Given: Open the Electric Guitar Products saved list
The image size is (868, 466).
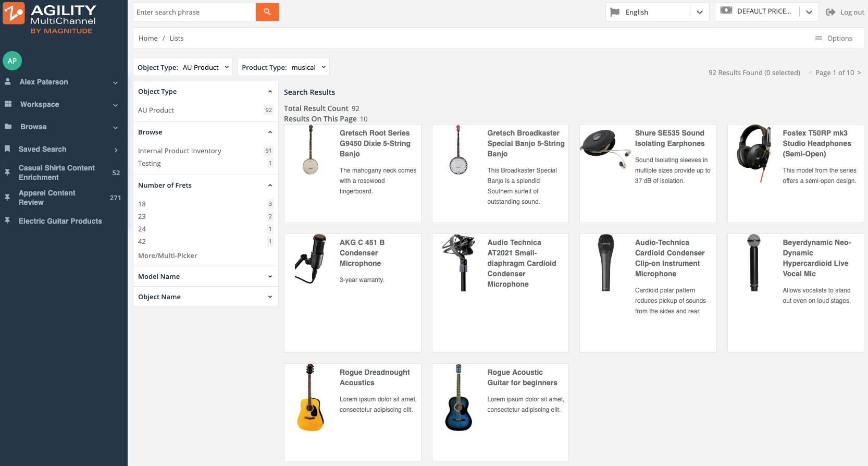Looking at the screenshot, I should 60,221.
